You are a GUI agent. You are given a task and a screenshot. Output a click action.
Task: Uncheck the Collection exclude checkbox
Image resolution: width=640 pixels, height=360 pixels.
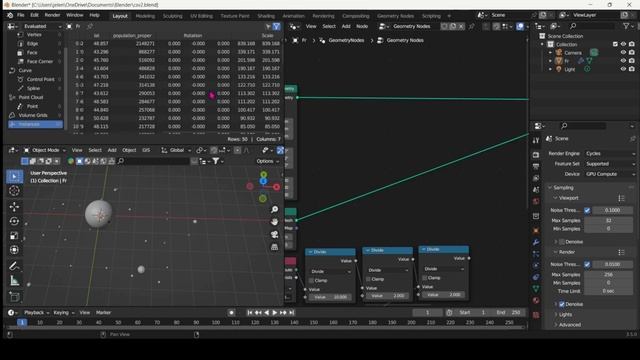click(615, 44)
